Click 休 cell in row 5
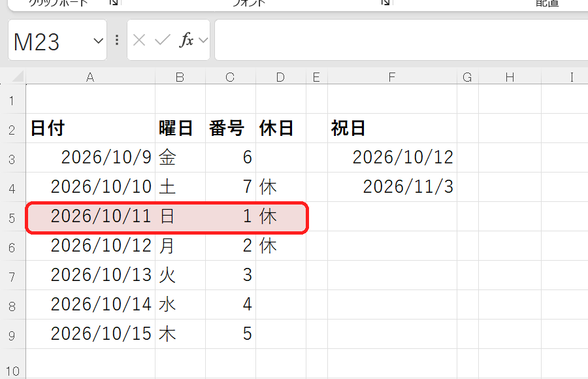Image resolution: width=588 pixels, height=379 pixels. [x=281, y=216]
